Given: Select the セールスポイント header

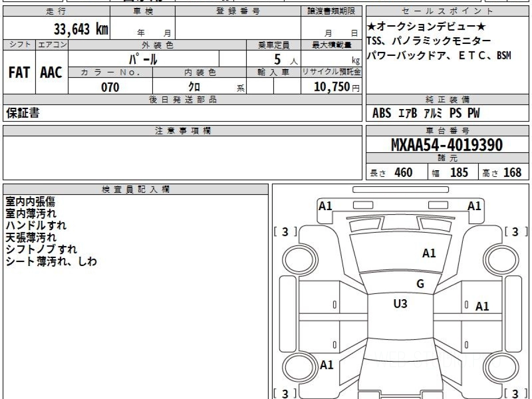Looking at the screenshot, I should [448, 12].
